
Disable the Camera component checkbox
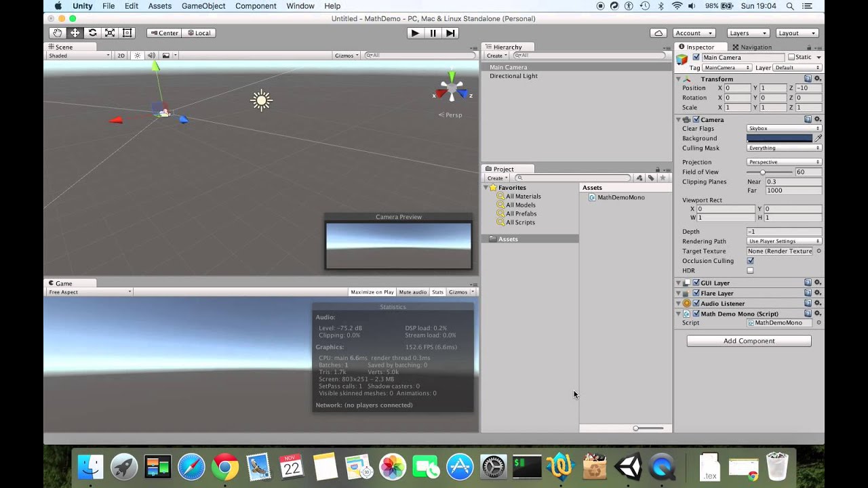click(x=696, y=120)
